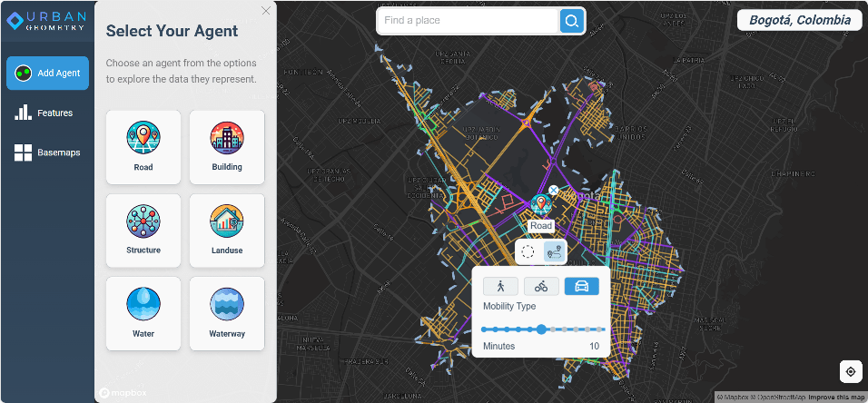
Task: Select the Landuse agent card
Action: pos(227,231)
